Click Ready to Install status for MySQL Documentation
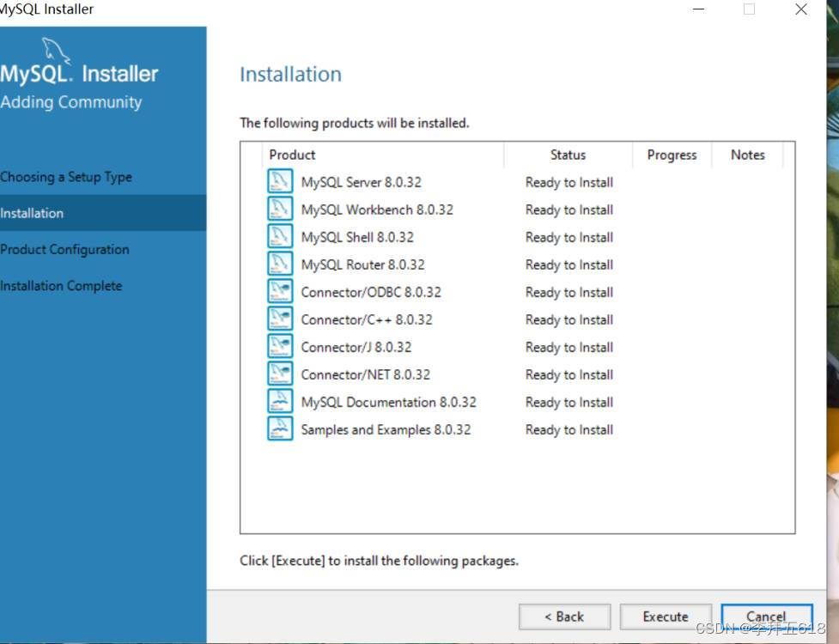This screenshot has height=644, width=839. click(x=569, y=402)
